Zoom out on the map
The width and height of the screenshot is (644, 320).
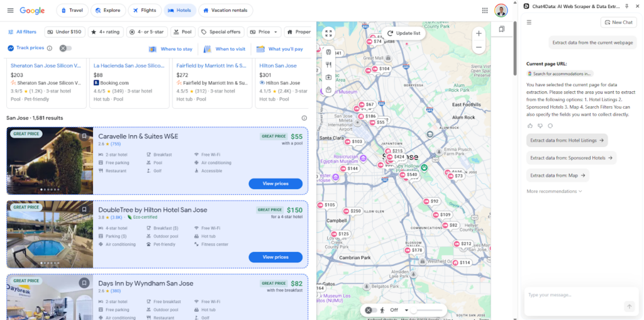(479, 47)
